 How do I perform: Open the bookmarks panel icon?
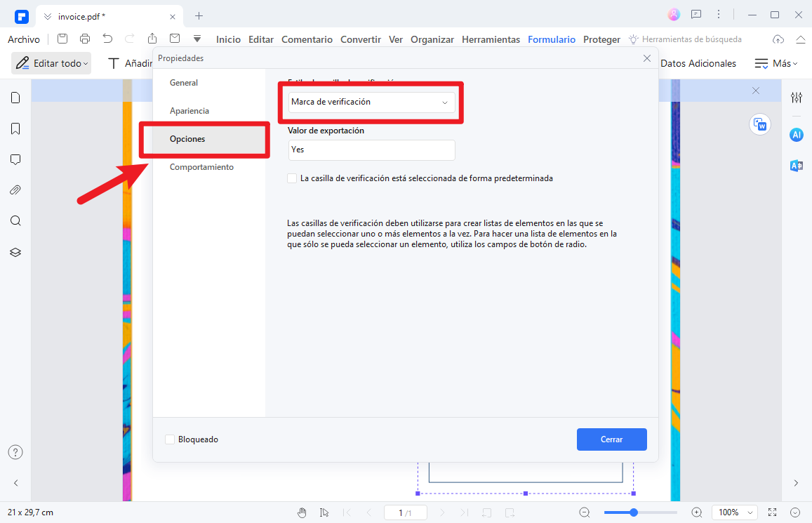pos(15,128)
